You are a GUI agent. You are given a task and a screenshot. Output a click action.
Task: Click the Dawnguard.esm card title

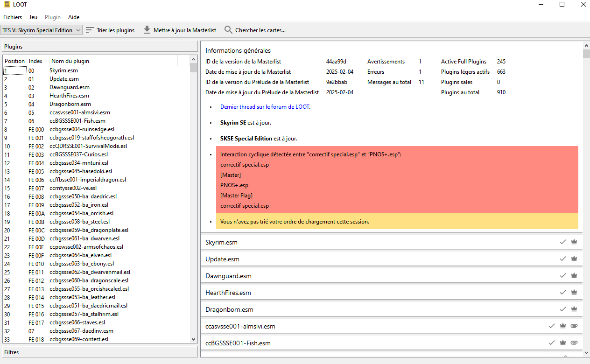(x=228, y=276)
